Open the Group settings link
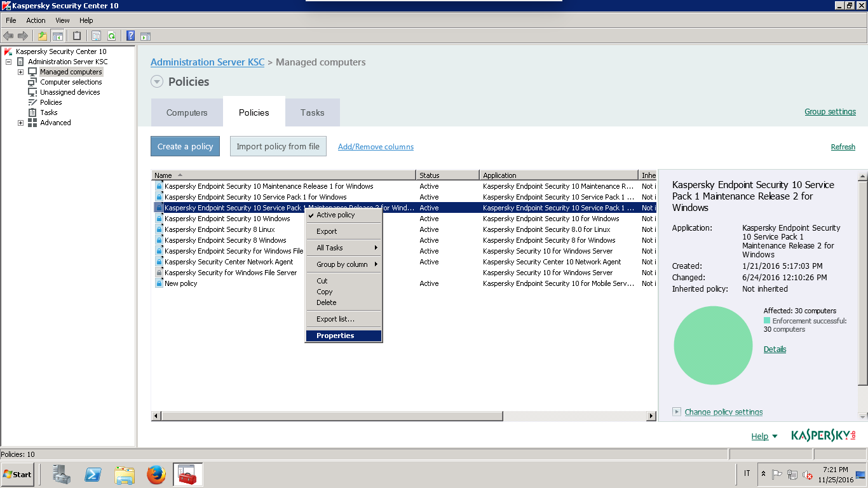The width and height of the screenshot is (868, 488). pyautogui.click(x=830, y=112)
